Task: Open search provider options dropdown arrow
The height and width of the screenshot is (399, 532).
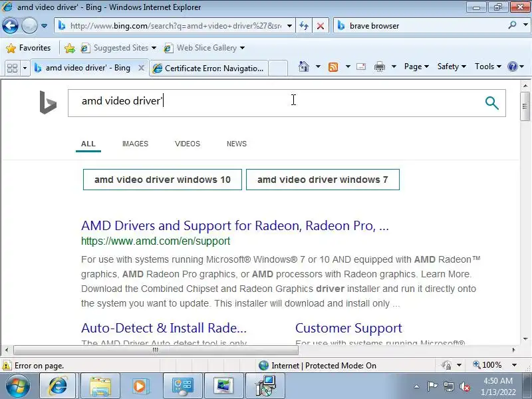Action: pos(525,25)
